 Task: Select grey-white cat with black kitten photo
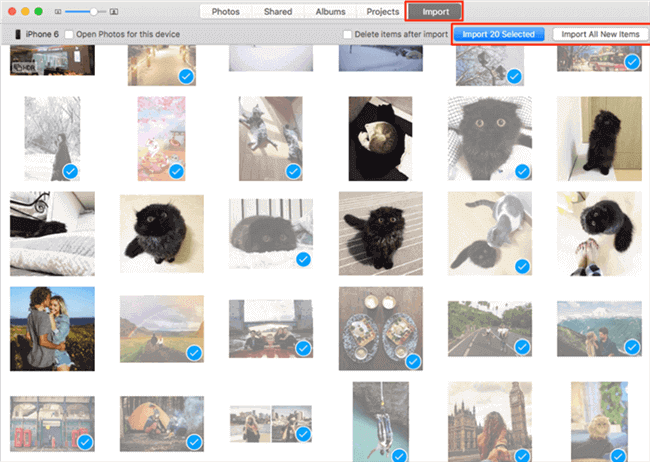490,234
